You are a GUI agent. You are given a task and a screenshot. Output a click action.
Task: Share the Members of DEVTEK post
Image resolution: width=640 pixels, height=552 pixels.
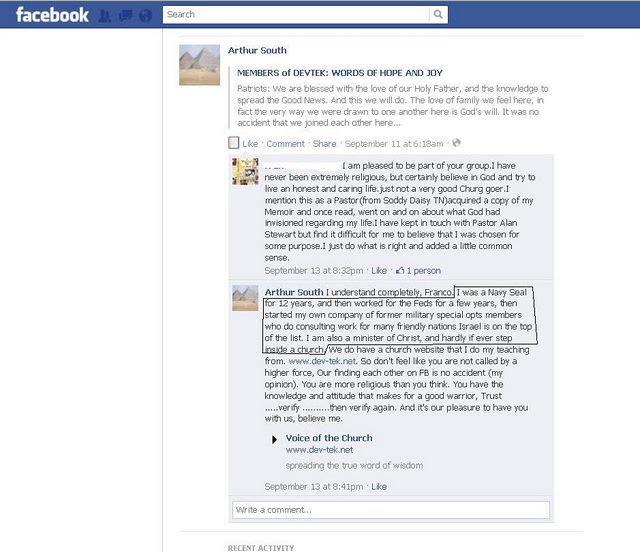click(324, 144)
